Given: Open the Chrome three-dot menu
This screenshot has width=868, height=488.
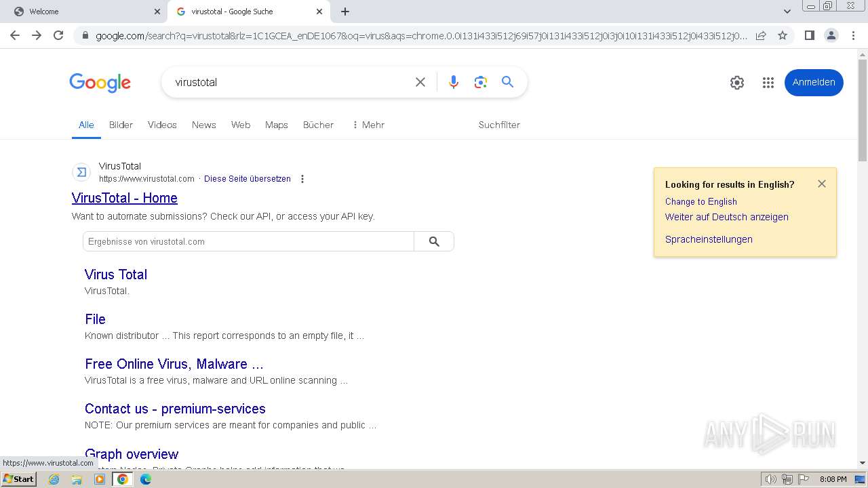Looking at the screenshot, I should 854,35.
